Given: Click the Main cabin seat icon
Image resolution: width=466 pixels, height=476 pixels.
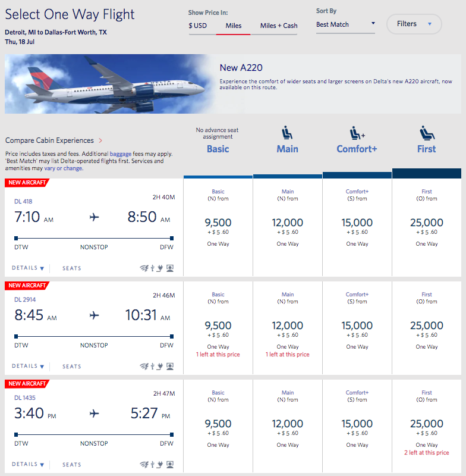Looking at the screenshot, I should pyautogui.click(x=287, y=133).
